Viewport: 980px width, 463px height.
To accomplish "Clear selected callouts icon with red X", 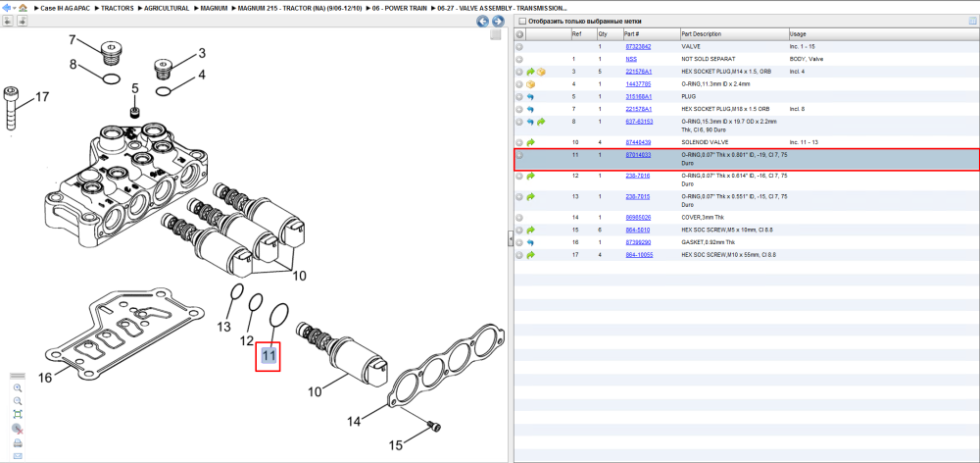I will pyautogui.click(x=18, y=429).
